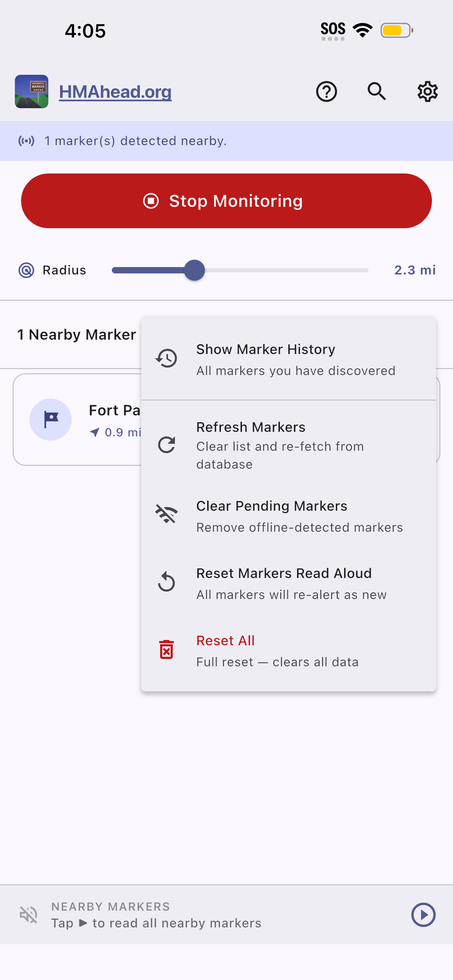Click the '1 Nearby Marker' heading

[77, 335]
